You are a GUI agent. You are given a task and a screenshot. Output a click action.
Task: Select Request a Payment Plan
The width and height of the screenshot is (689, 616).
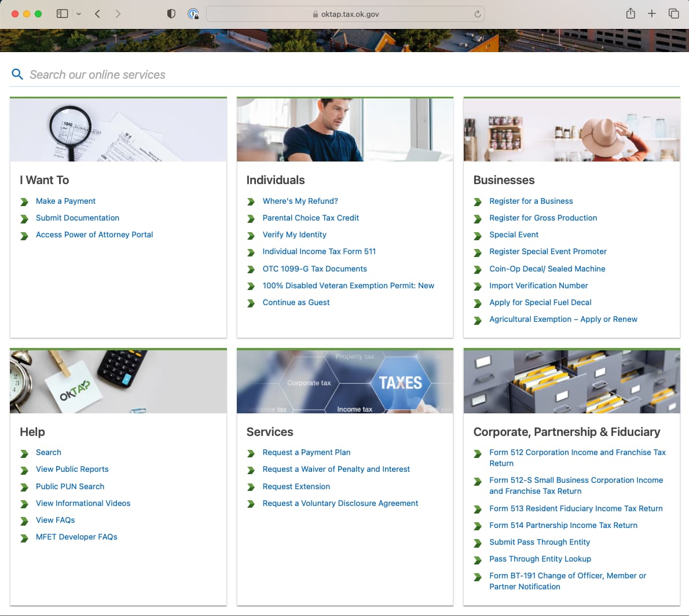click(306, 452)
